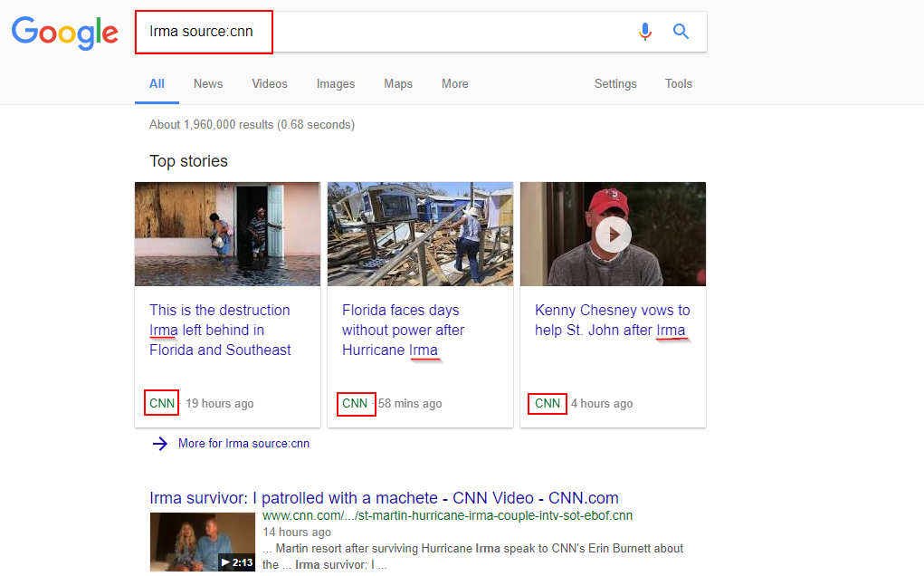Open the search Tools options
Viewport: 924px width, 576px height.
click(678, 83)
